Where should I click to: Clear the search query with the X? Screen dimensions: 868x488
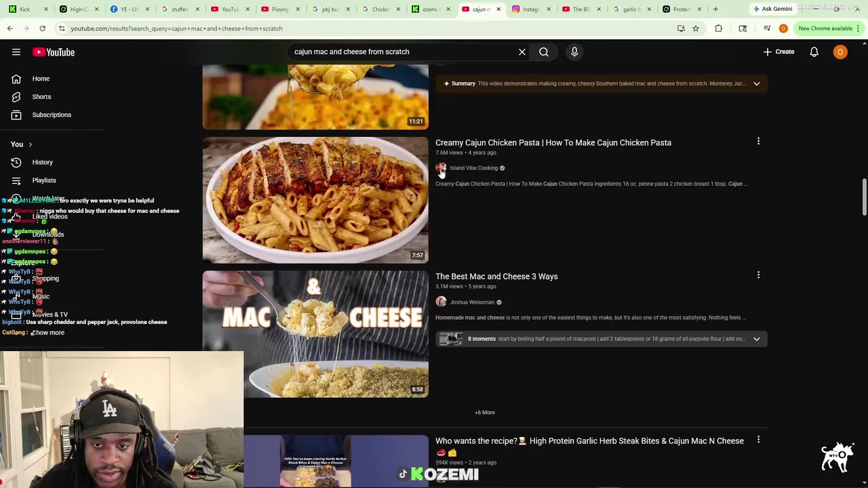(522, 52)
